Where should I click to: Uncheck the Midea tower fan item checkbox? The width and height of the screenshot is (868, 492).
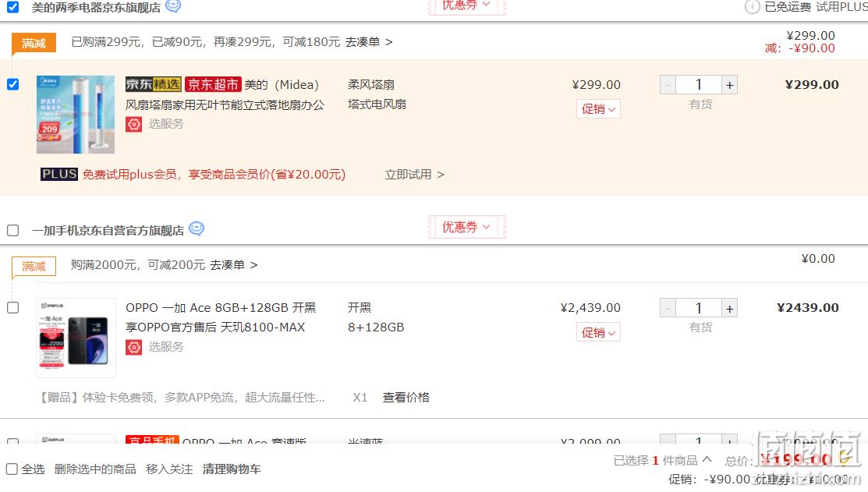pyautogui.click(x=12, y=84)
